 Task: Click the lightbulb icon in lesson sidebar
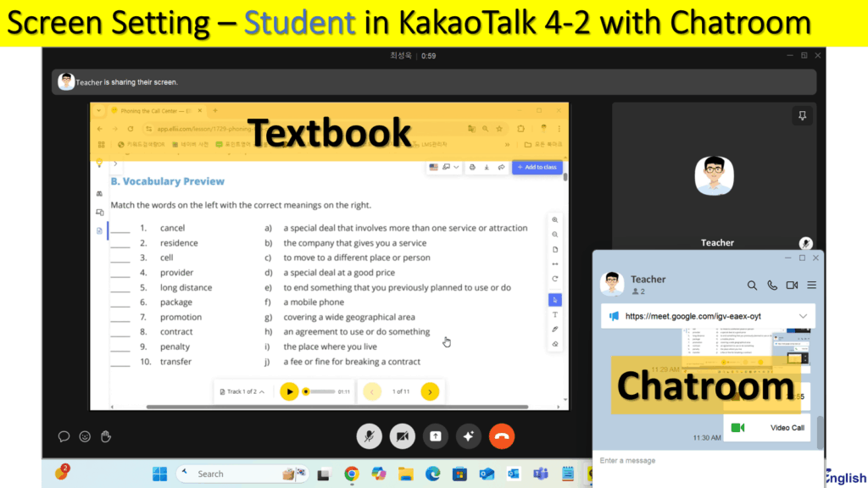(x=100, y=164)
